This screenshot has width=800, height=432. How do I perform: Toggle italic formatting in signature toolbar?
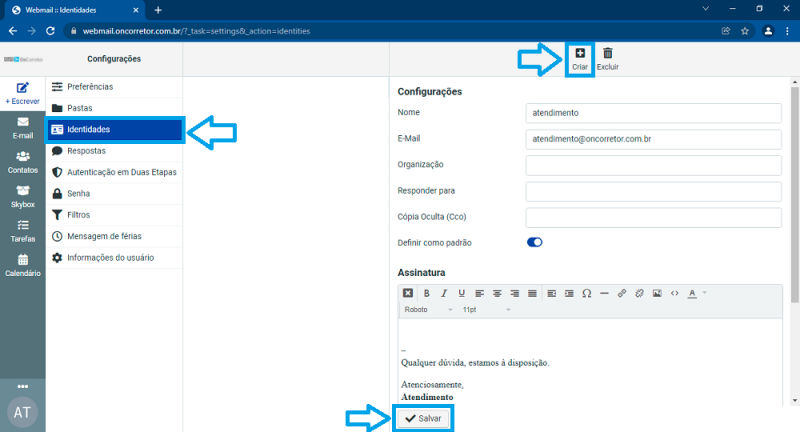tap(444, 293)
